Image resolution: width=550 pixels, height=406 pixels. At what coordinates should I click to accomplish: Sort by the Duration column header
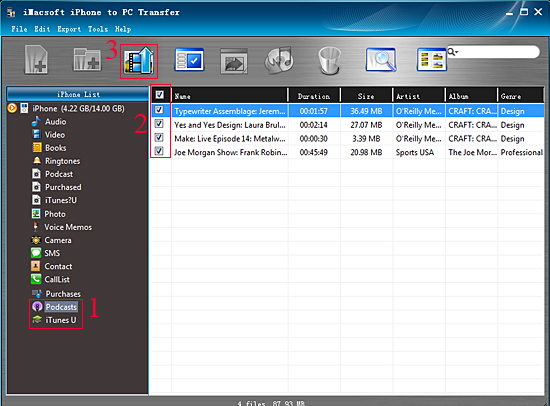(x=314, y=95)
